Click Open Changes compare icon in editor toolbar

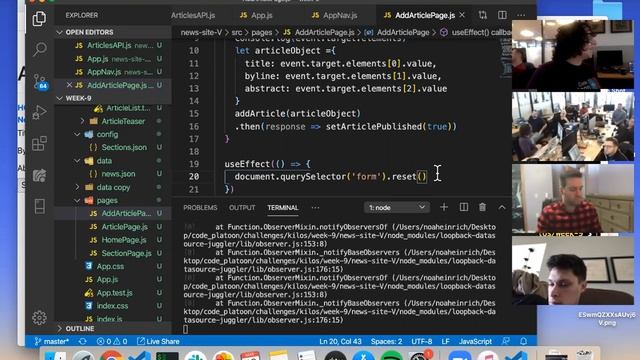click(483, 15)
